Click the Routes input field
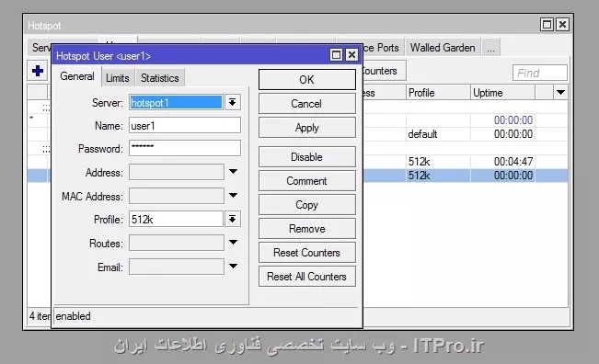Screen dimensions: 599x364 177,243
